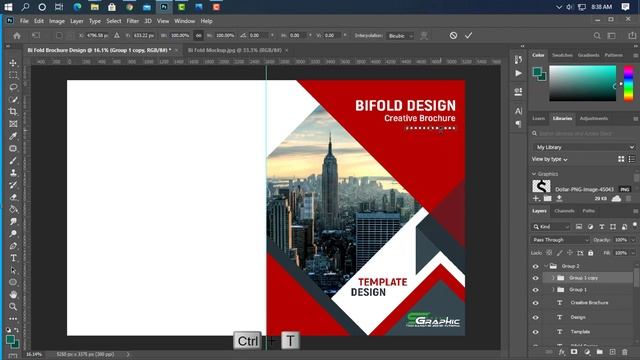Delete layer with trash icon
This screenshot has height=360, width=640.
coord(624,351)
